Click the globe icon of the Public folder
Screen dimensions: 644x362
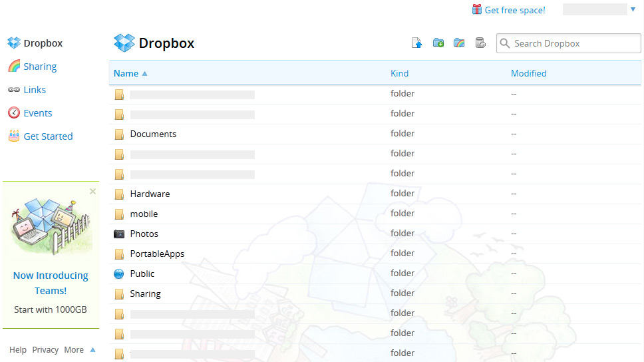(118, 273)
